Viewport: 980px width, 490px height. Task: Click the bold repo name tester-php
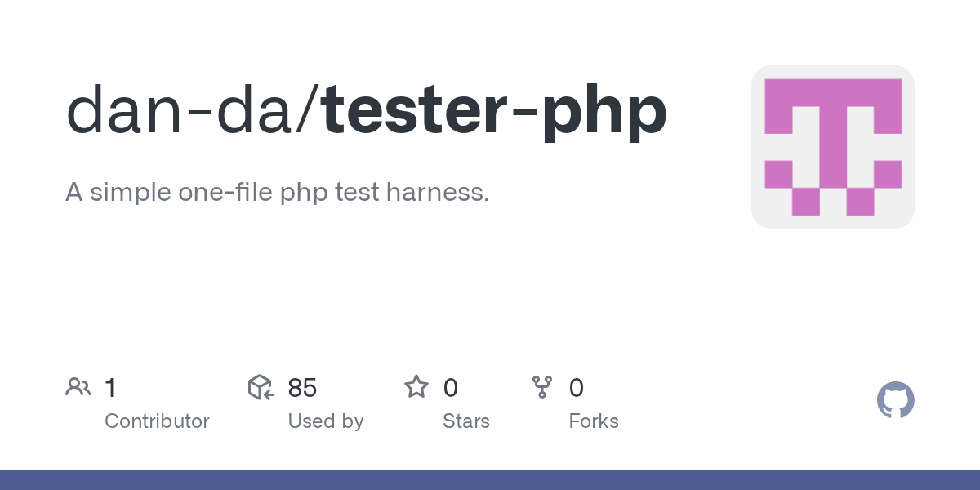[x=494, y=110]
